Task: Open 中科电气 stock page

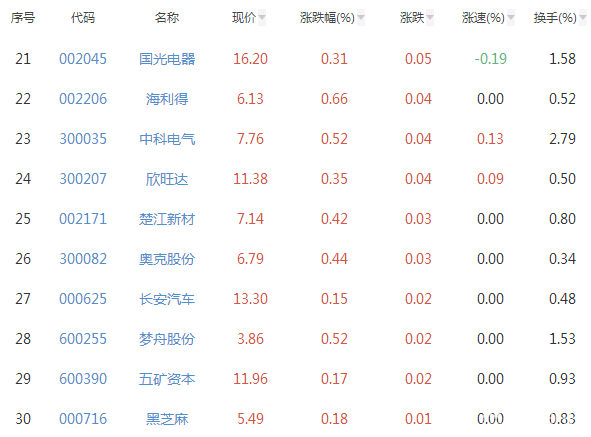Action: pyautogui.click(x=167, y=139)
